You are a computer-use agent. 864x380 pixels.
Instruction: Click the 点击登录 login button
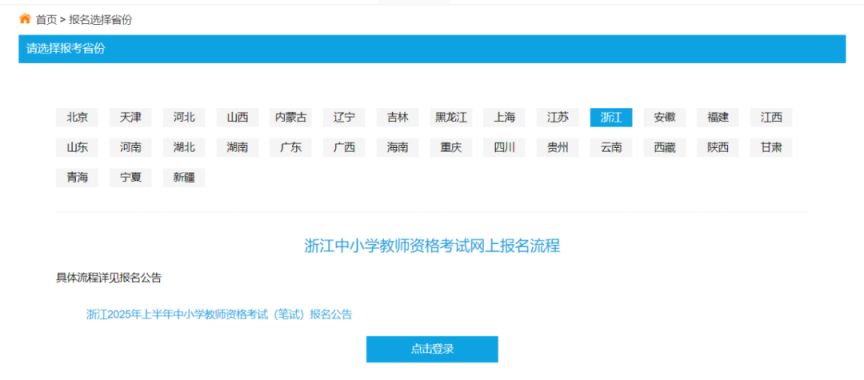pos(432,349)
